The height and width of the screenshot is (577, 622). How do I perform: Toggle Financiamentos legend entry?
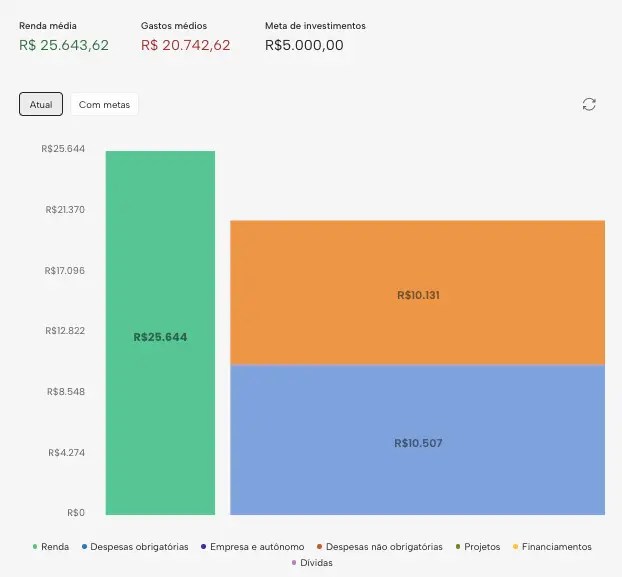551,547
